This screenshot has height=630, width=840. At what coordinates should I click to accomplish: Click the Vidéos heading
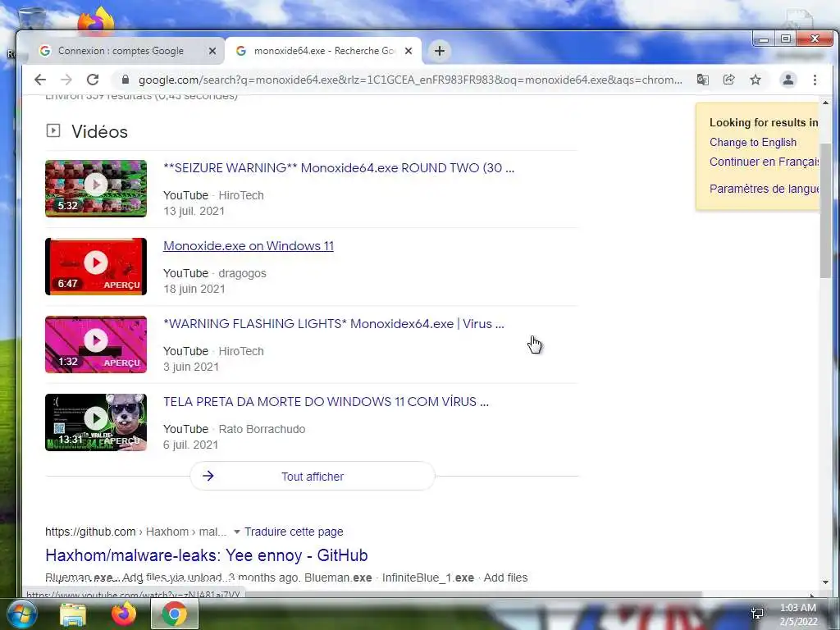point(99,131)
